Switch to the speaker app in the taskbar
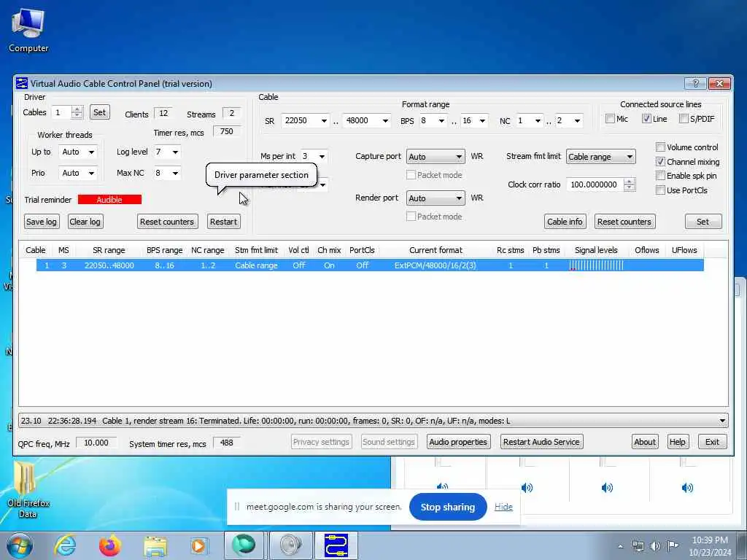Image resolution: width=747 pixels, height=560 pixels. (290, 545)
